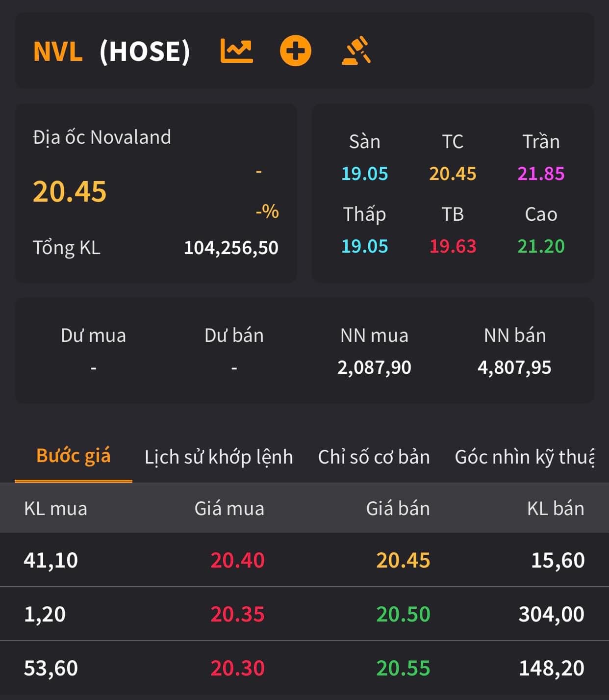
Task: Tap sell volume 15,60
Action: 558,560
